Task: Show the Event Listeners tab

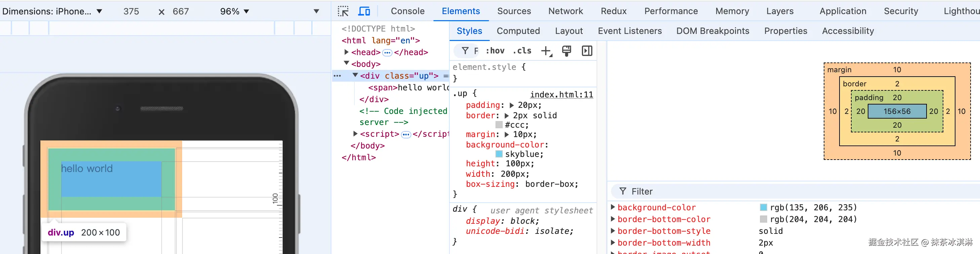Action: click(629, 31)
